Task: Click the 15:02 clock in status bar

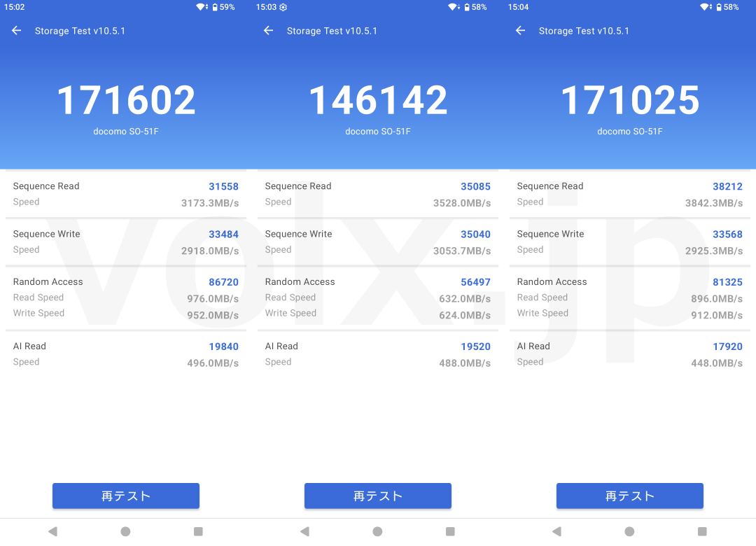Action: pos(15,7)
